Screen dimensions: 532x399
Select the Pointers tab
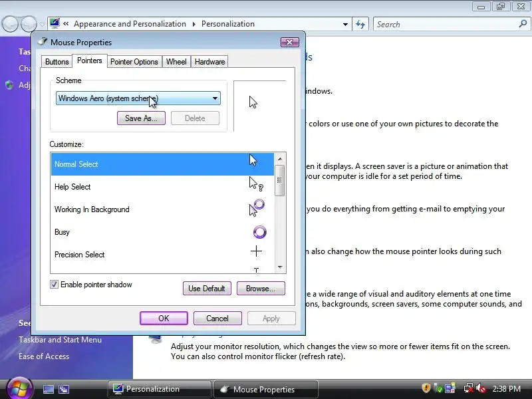pos(90,61)
